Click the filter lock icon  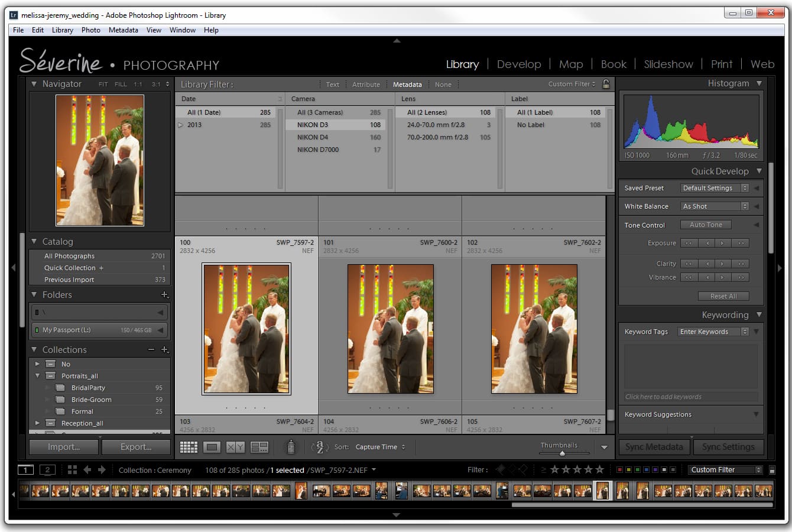point(605,84)
